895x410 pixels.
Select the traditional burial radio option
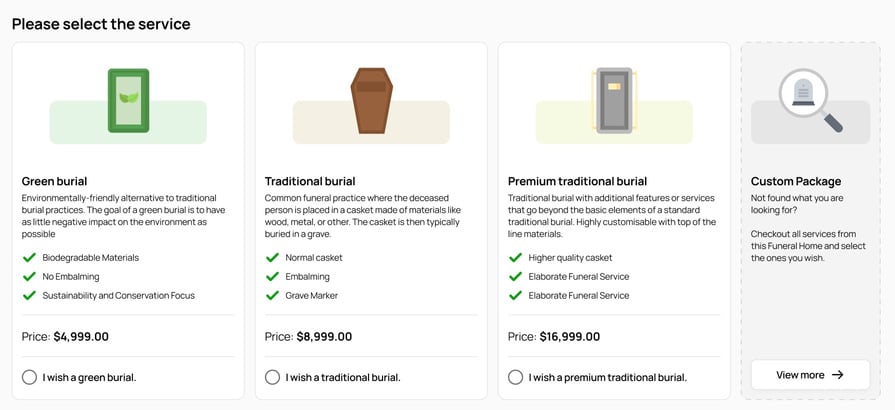click(272, 377)
